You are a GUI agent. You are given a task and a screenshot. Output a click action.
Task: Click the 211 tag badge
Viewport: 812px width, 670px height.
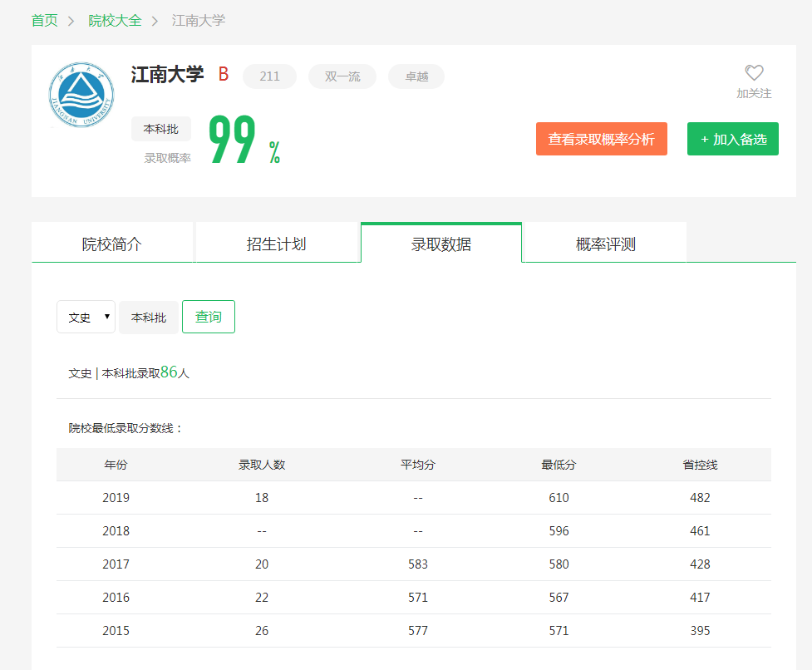tap(268, 76)
